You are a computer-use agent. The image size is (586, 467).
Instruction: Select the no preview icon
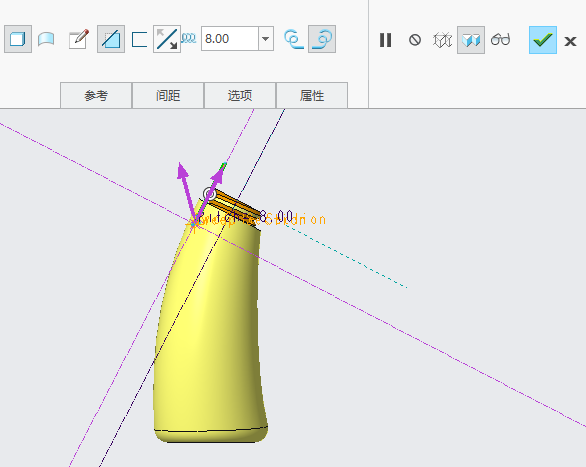(x=415, y=40)
